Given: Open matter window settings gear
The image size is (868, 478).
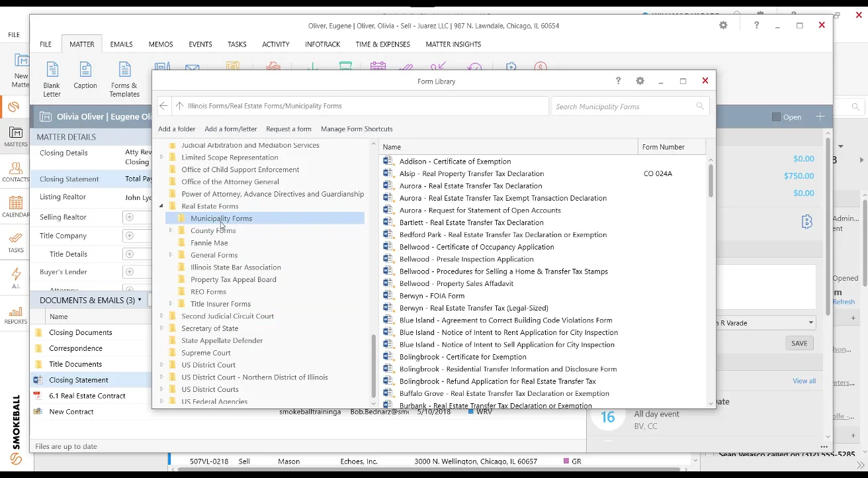Looking at the screenshot, I should [723, 25].
